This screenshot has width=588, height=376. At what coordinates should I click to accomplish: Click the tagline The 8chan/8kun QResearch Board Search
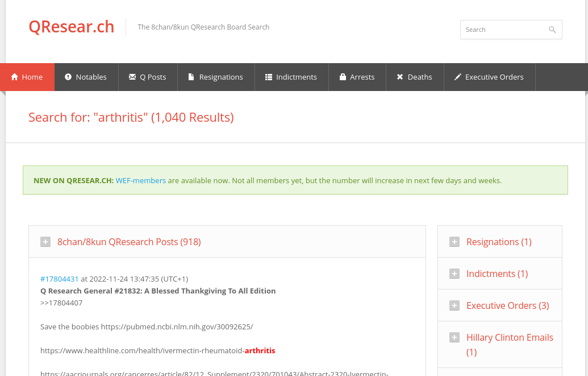[x=203, y=27]
